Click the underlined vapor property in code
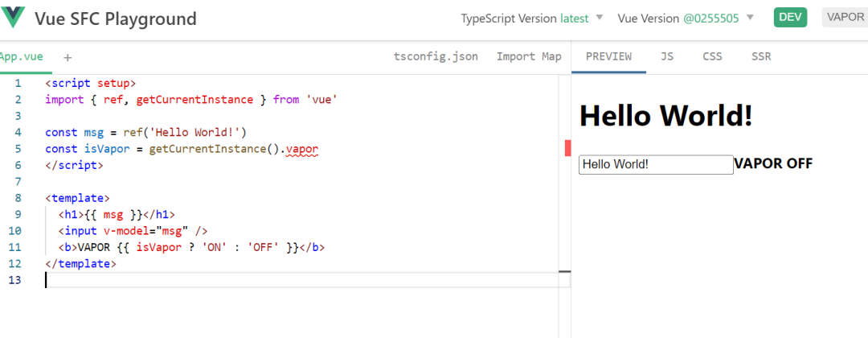 pos(302,149)
